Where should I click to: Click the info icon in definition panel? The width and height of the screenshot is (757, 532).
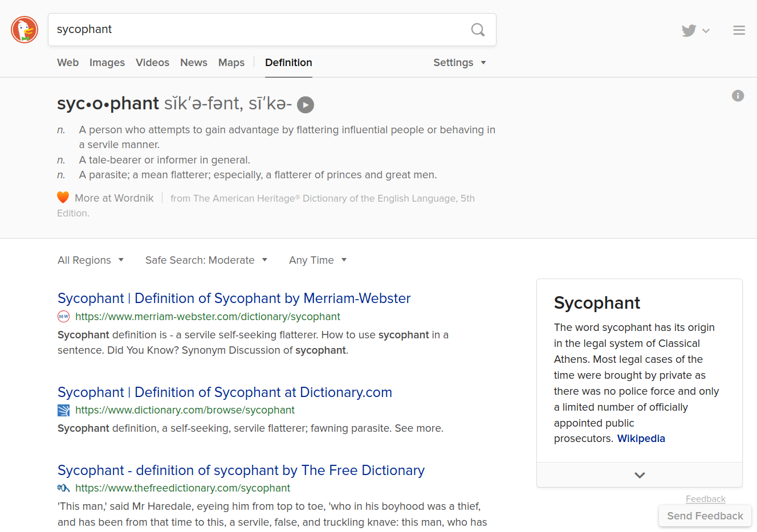point(738,96)
